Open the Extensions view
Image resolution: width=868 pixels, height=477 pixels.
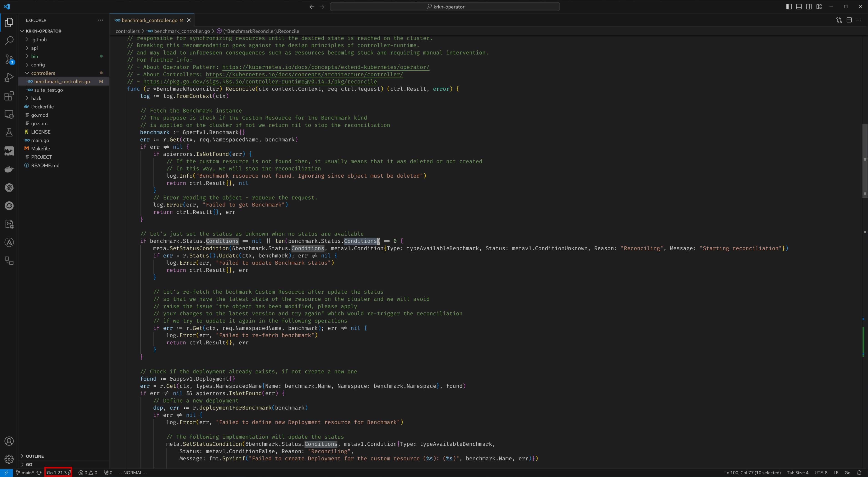point(9,96)
